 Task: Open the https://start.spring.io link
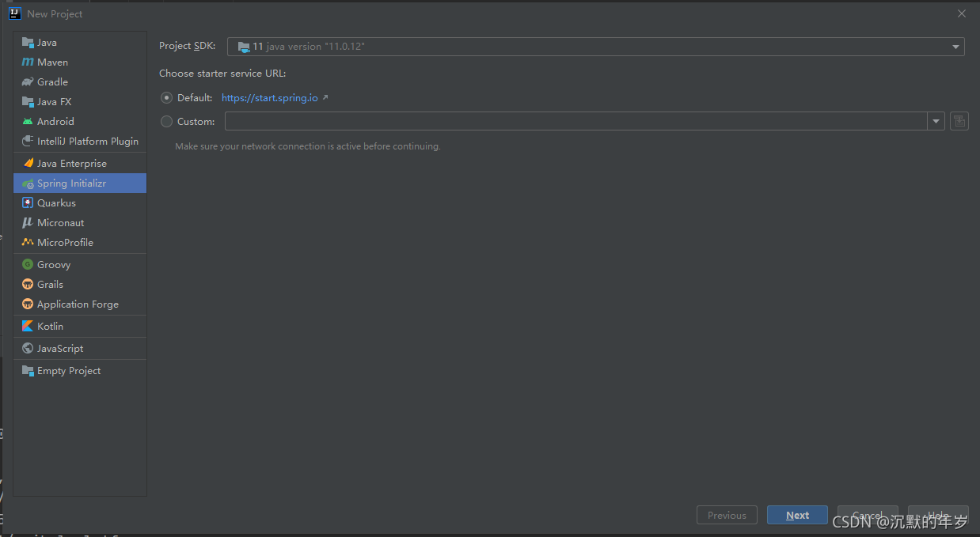[270, 98]
